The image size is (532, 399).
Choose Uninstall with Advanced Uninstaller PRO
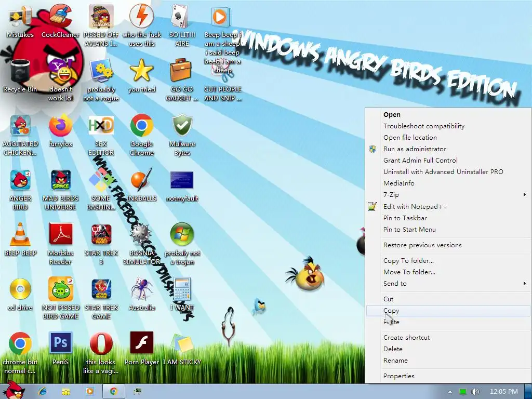click(447, 172)
